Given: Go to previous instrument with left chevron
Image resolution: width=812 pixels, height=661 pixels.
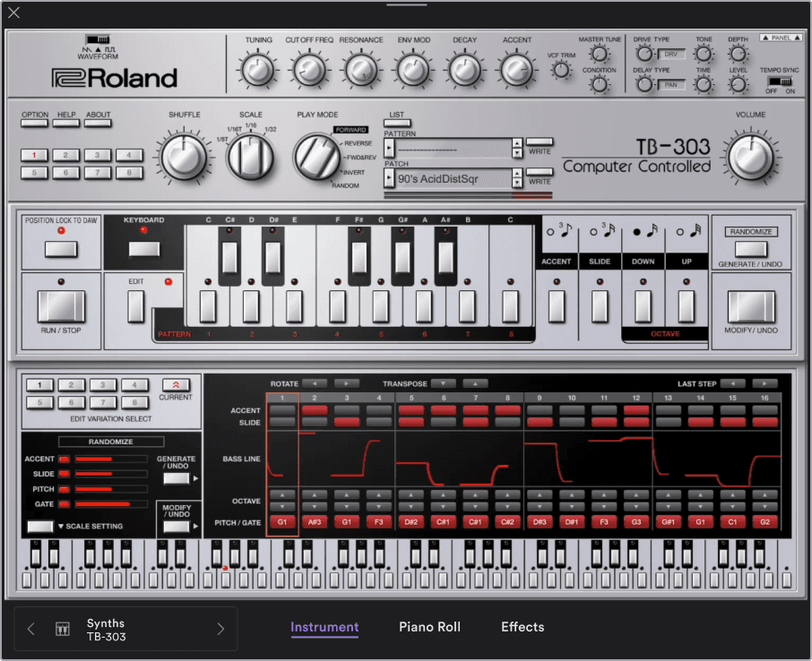Looking at the screenshot, I should click(x=31, y=629).
